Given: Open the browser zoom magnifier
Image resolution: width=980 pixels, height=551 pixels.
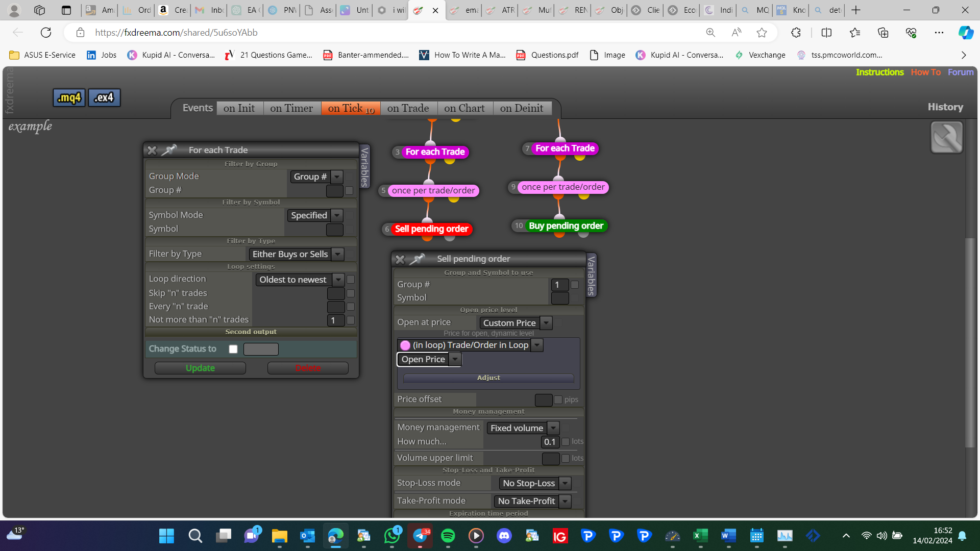Looking at the screenshot, I should point(710,33).
